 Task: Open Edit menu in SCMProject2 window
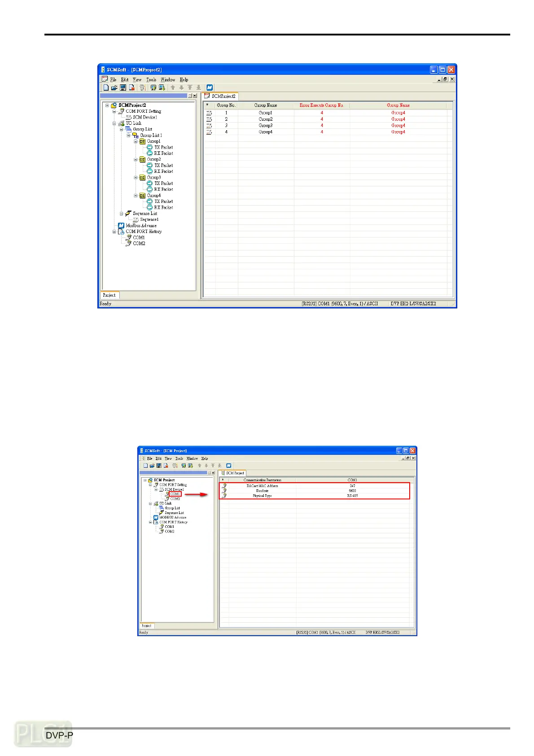tap(125, 79)
